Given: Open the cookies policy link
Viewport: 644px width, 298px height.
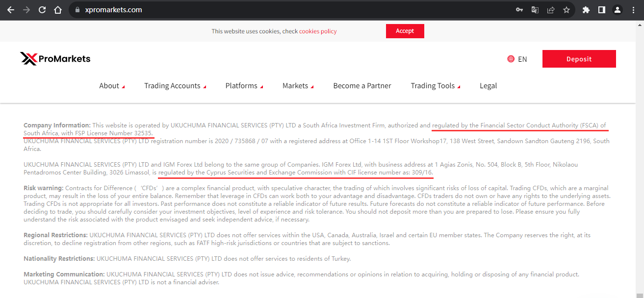Looking at the screenshot, I should pos(318,31).
